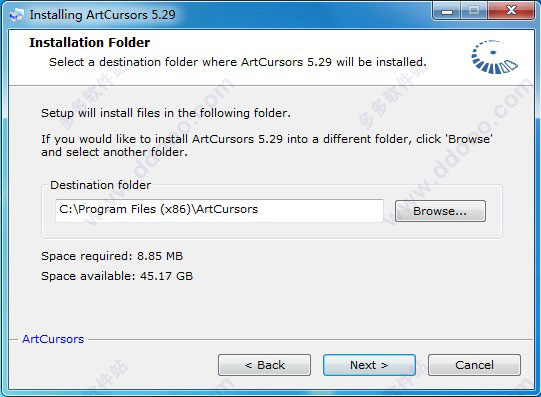Minimize the installer window
The width and height of the screenshot is (541, 397).
pyautogui.click(x=447, y=11)
